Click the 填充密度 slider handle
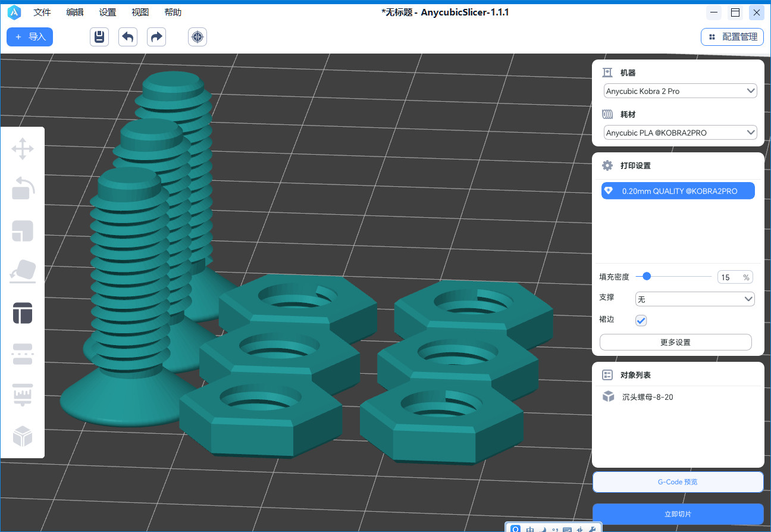The height and width of the screenshot is (532, 771). [647, 276]
